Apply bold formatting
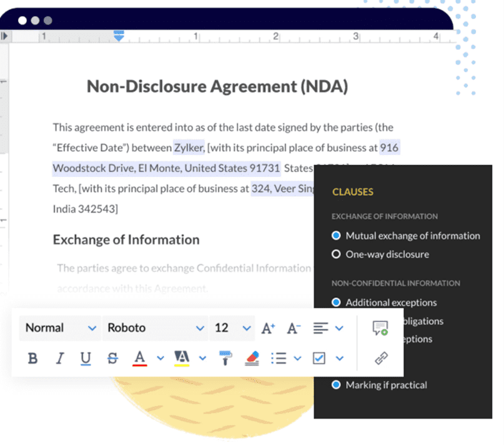504x445 pixels. click(33, 358)
